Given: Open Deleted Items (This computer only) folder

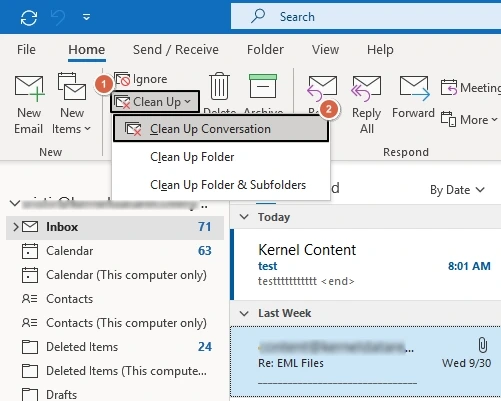Looking at the screenshot, I should pyautogui.click(x=115, y=371).
